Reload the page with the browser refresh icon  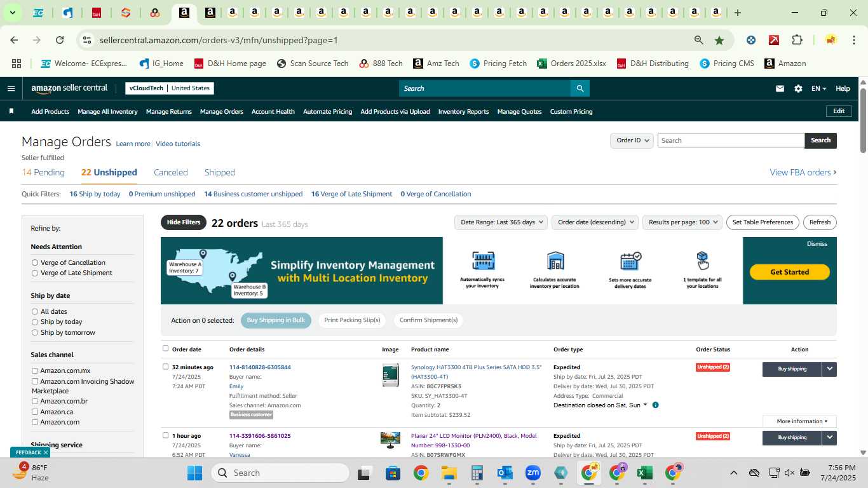pos(60,40)
